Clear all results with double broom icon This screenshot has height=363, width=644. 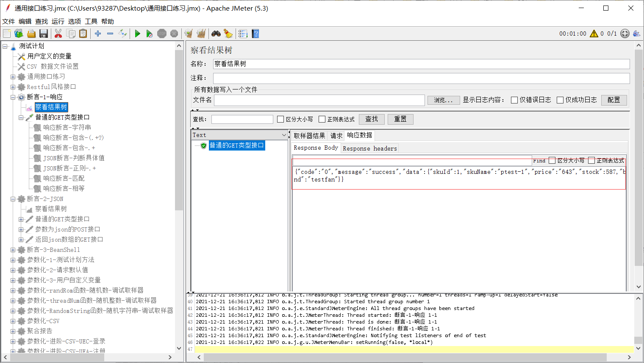201,34
